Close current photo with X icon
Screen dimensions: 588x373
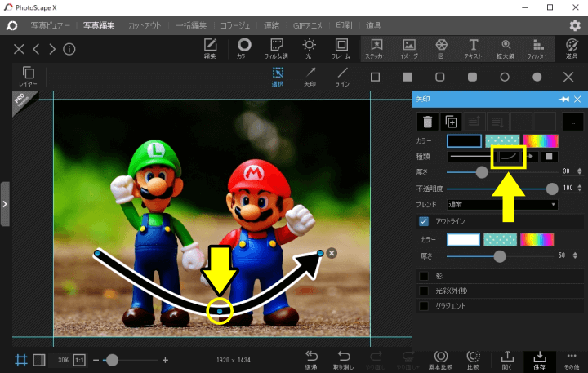point(19,49)
